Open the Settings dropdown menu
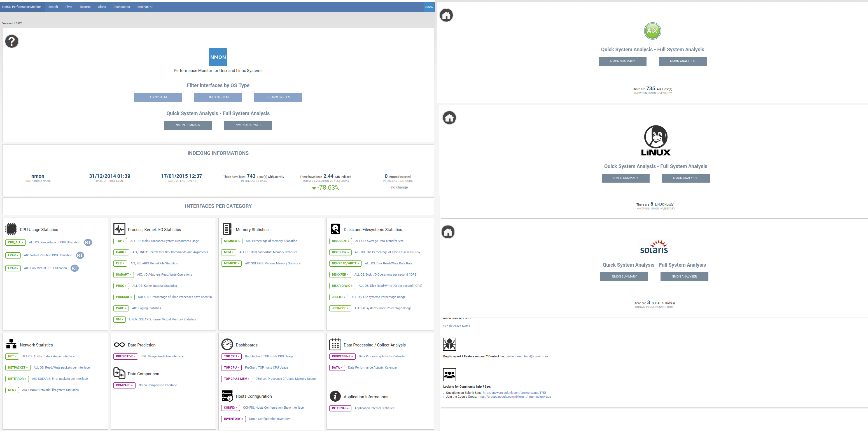This screenshot has width=868, height=433. (145, 7)
